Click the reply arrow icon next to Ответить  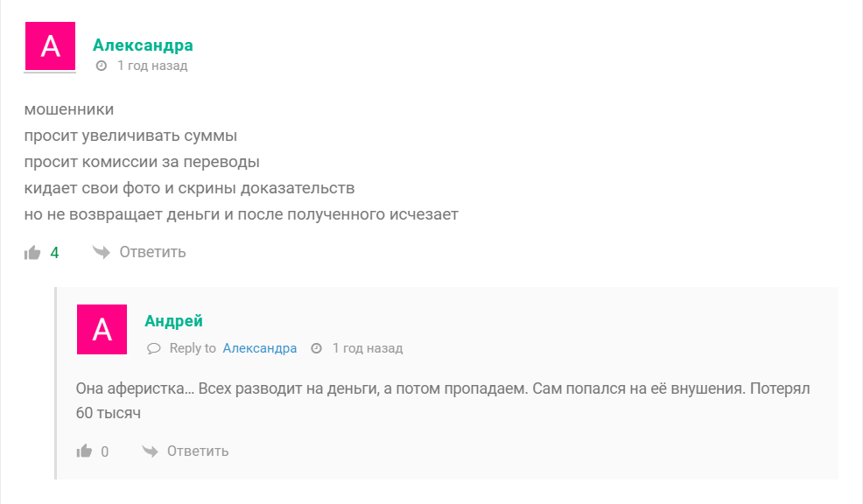tap(98, 251)
